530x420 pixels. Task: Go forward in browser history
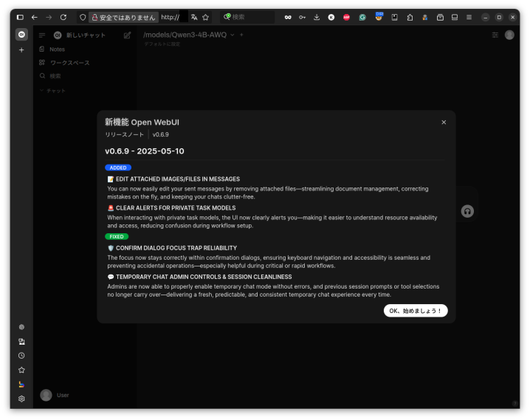[x=49, y=17]
